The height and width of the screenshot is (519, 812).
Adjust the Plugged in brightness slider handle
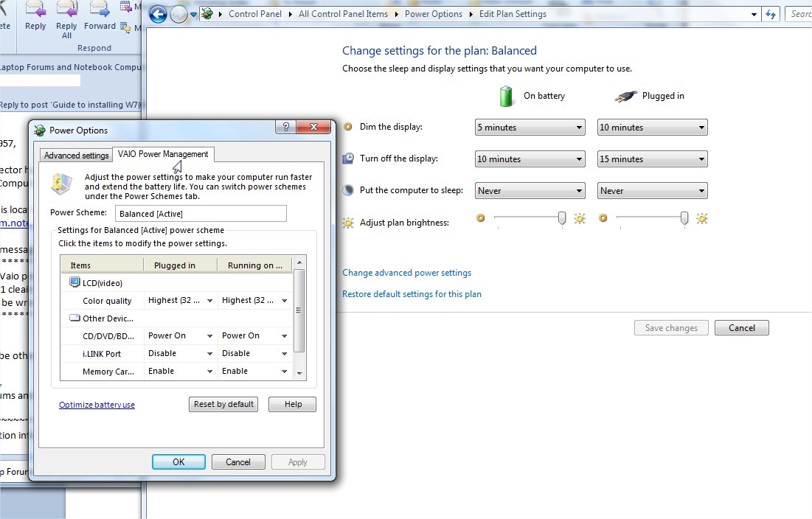point(684,218)
